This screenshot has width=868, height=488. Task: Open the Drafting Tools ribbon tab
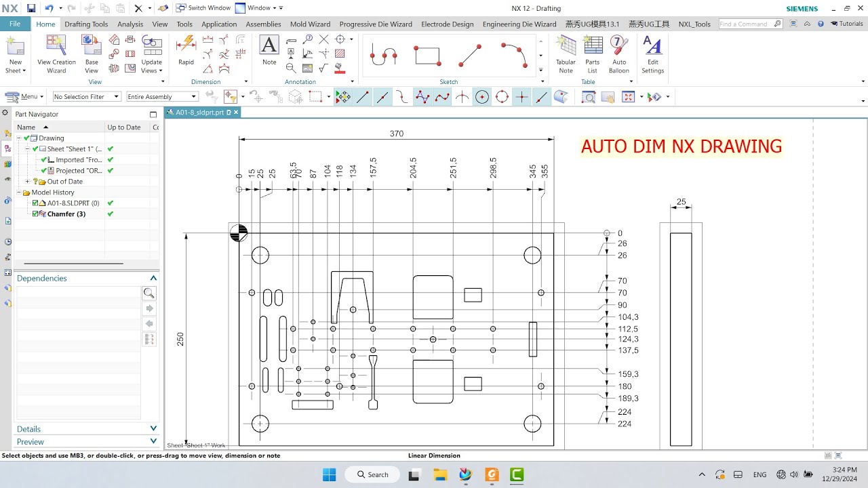(86, 24)
